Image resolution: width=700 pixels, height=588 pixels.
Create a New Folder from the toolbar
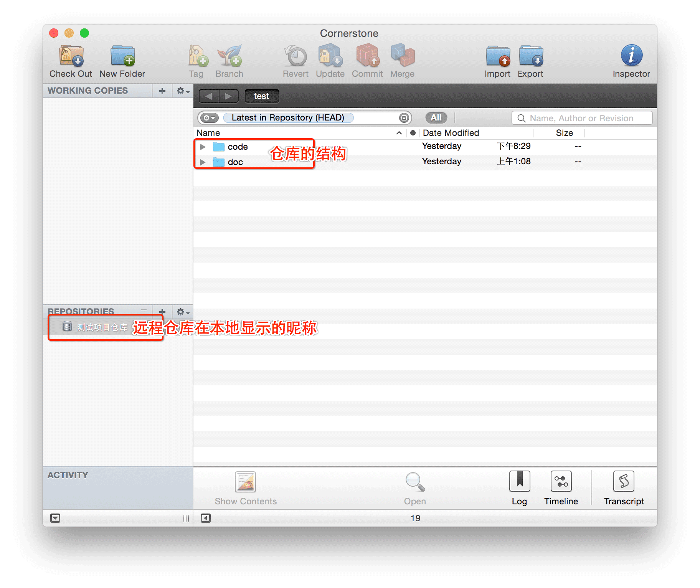click(x=122, y=56)
